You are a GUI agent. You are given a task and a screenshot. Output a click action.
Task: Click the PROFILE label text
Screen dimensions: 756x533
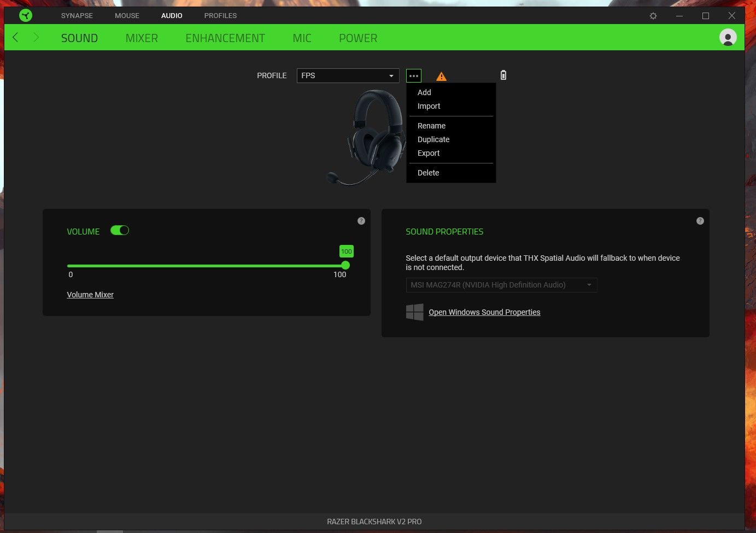tap(272, 75)
